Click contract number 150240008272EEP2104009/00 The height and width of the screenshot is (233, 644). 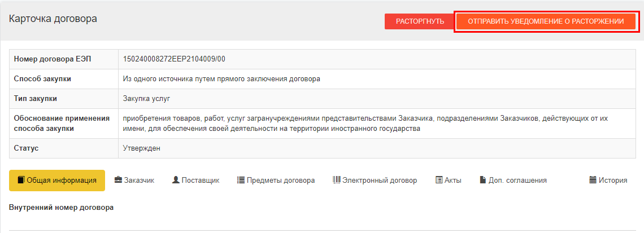click(174, 59)
